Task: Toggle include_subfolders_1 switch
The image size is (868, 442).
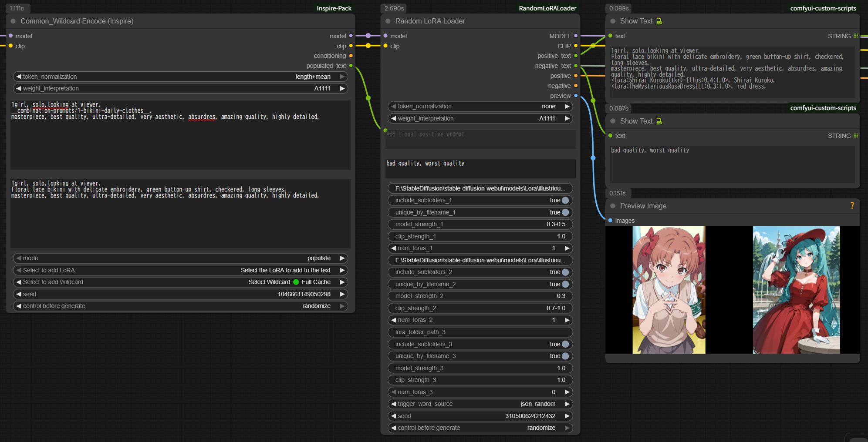Action: coord(565,200)
